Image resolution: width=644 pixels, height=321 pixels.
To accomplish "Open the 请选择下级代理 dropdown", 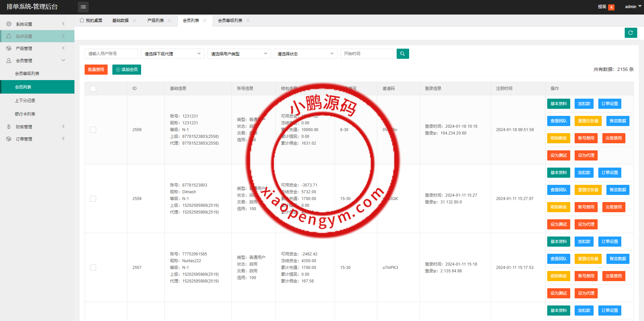I will coord(172,53).
